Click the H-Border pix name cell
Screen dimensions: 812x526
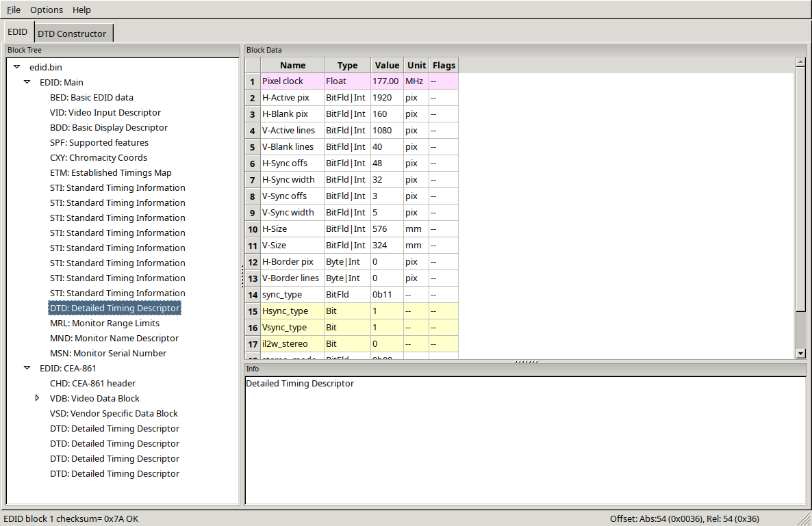click(x=292, y=262)
